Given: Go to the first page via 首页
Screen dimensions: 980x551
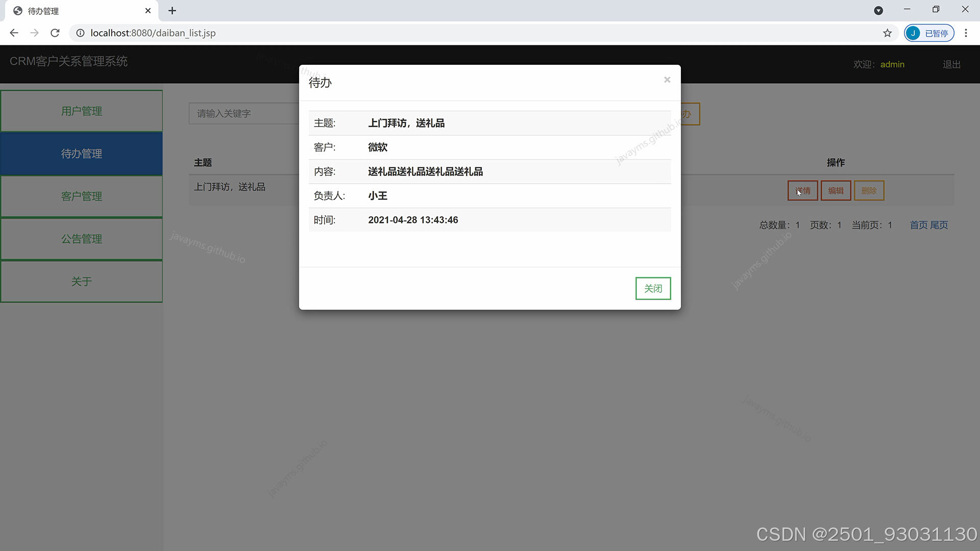Looking at the screenshot, I should tap(919, 225).
